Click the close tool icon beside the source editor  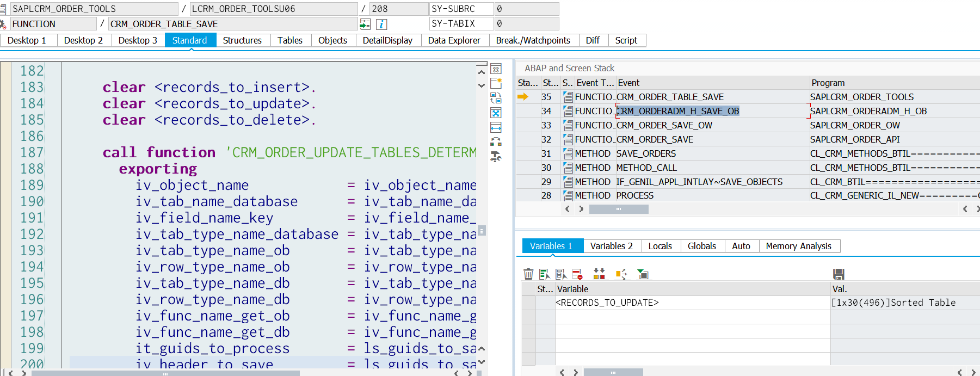point(496,69)
